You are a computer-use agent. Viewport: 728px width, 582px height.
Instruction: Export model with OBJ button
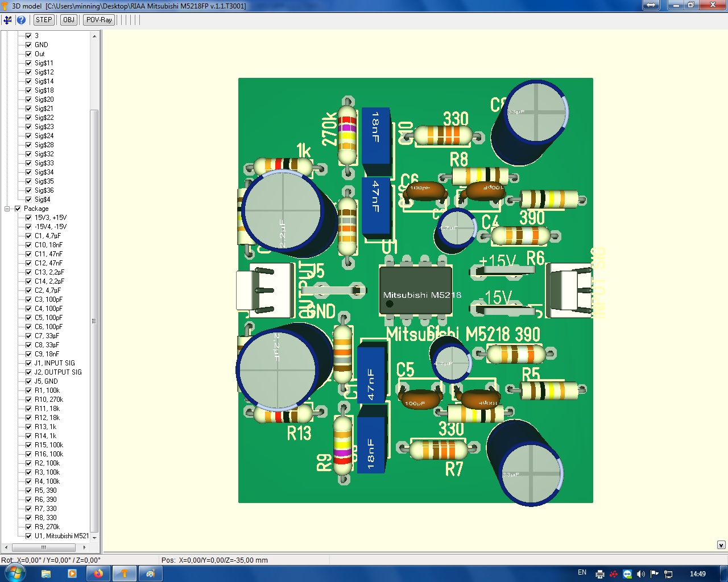(x=69, y=20)
